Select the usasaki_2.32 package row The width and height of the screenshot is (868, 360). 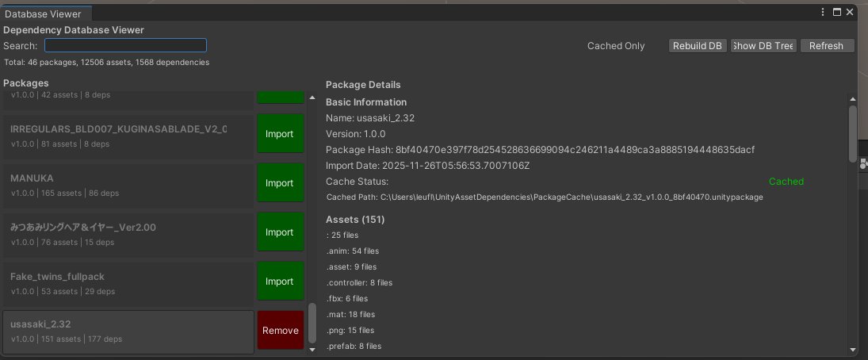(128, 331)
